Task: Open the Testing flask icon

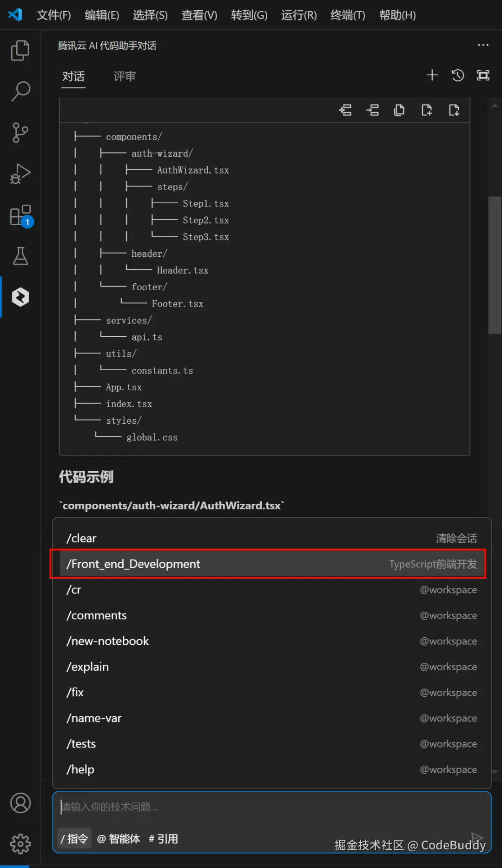Action: pos(20,256)
